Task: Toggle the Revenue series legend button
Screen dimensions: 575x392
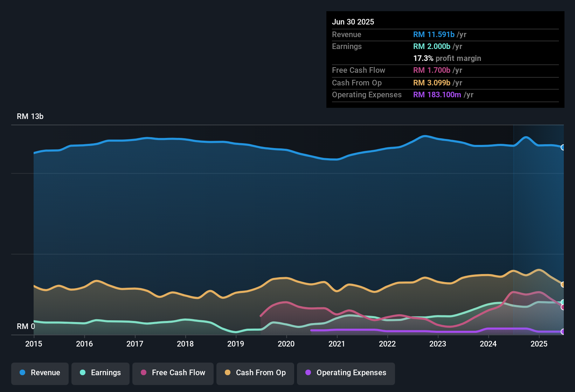Action: (x=40, y=373)
